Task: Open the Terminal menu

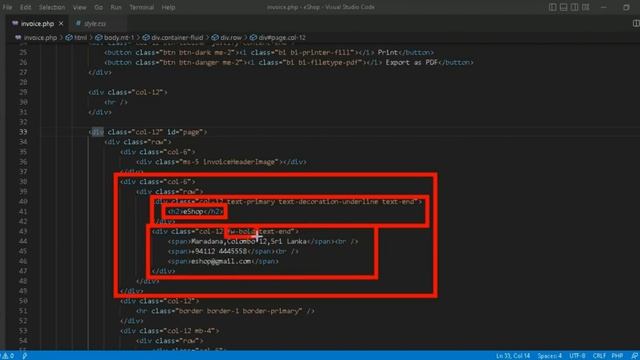Action: [141, 7]
